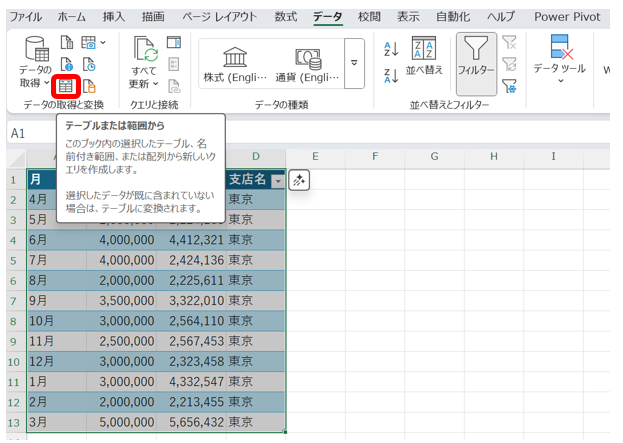
Task: Select cell 5,000,000 in row 13
Action: pos(122,422)
